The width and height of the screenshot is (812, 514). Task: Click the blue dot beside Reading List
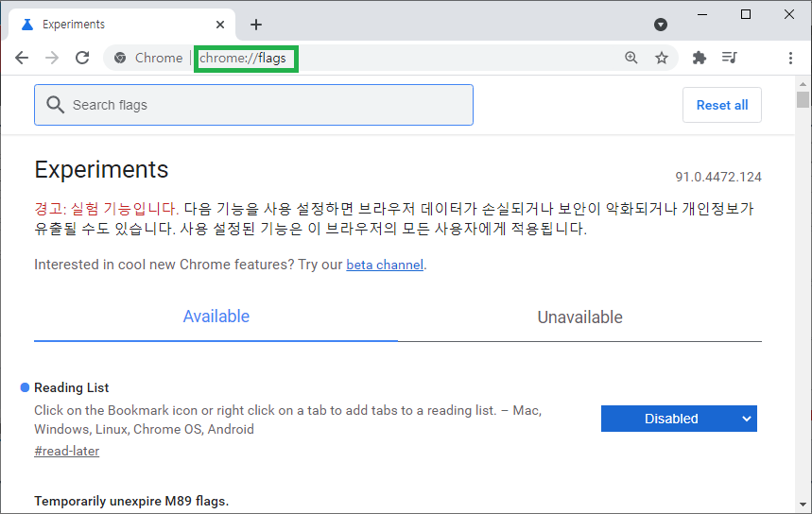tap(25, 387)
